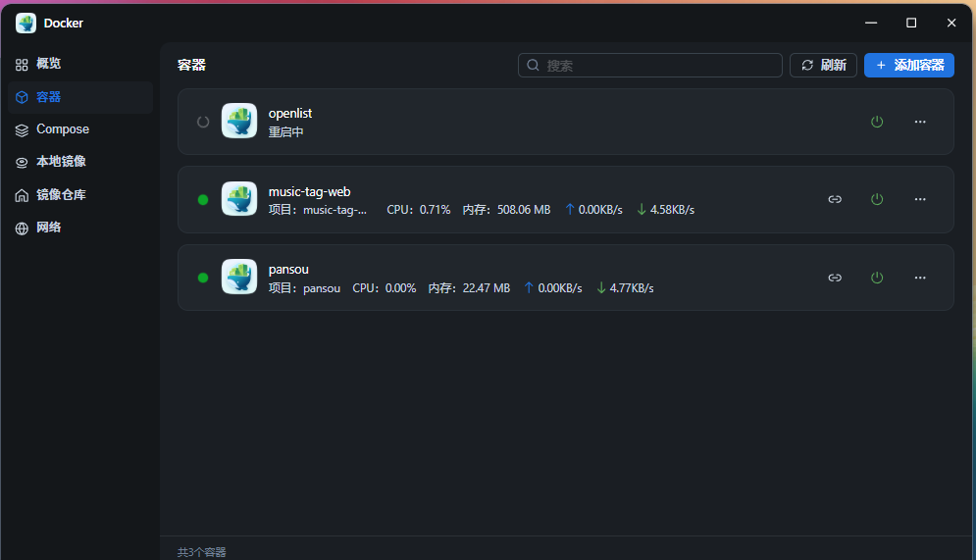The height and width of the screenshot is (560, 976).
Task: Click the music-tag-web container icon
Action: coord(239,198)
